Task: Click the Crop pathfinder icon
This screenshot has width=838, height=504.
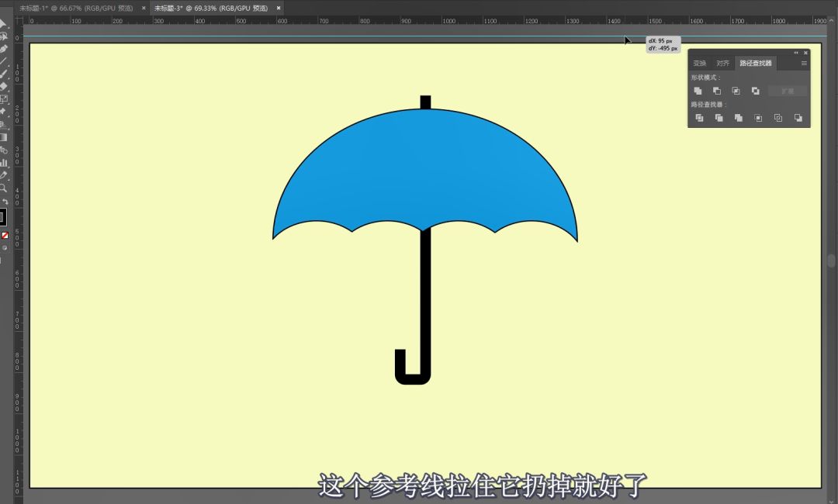Action: [758, 118]
